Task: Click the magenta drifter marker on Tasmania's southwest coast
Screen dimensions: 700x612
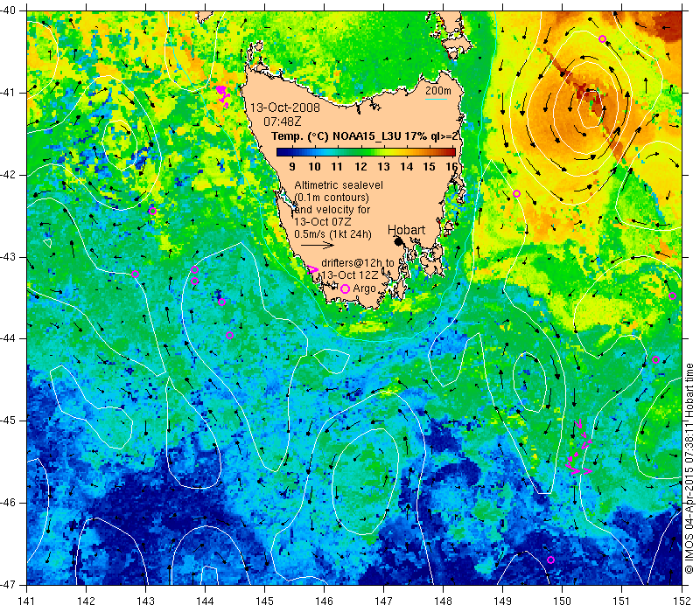Action: click(312, 269)
